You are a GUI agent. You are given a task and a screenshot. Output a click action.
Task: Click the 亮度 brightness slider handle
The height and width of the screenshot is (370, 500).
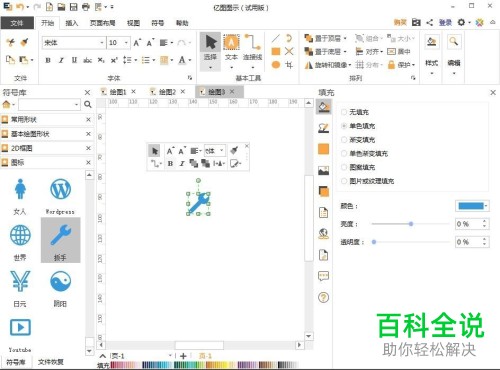411,224
